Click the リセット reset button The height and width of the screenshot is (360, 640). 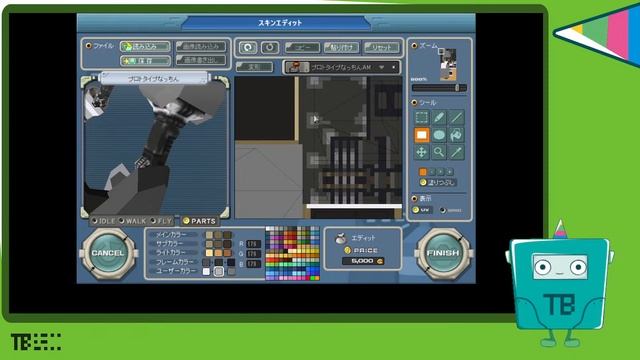point(381,48)
